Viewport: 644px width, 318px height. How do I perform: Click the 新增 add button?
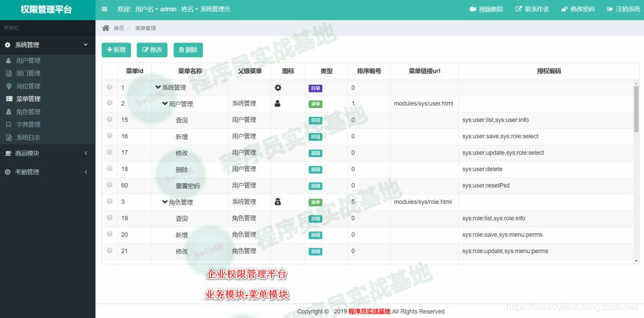coord(116,50)
